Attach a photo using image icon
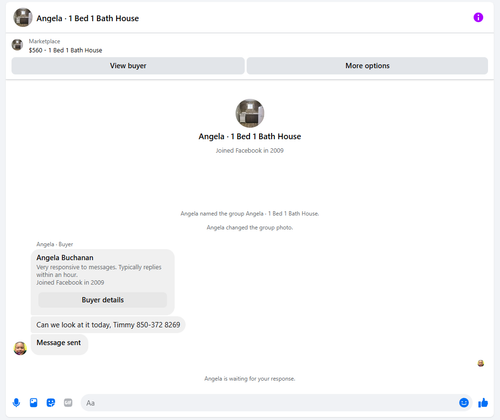The height and width of the screenshot is (420, 500). coord(34,403)
